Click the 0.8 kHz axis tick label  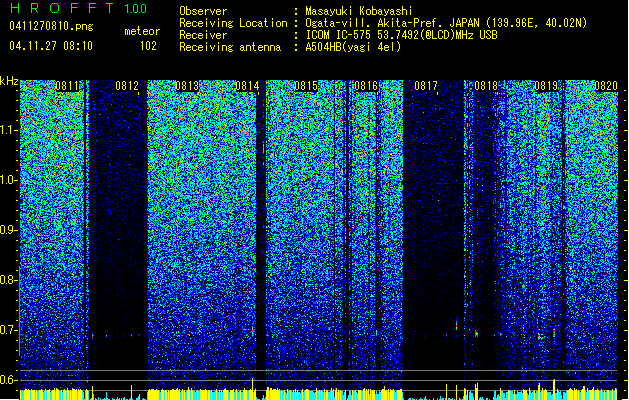(8, 280)
